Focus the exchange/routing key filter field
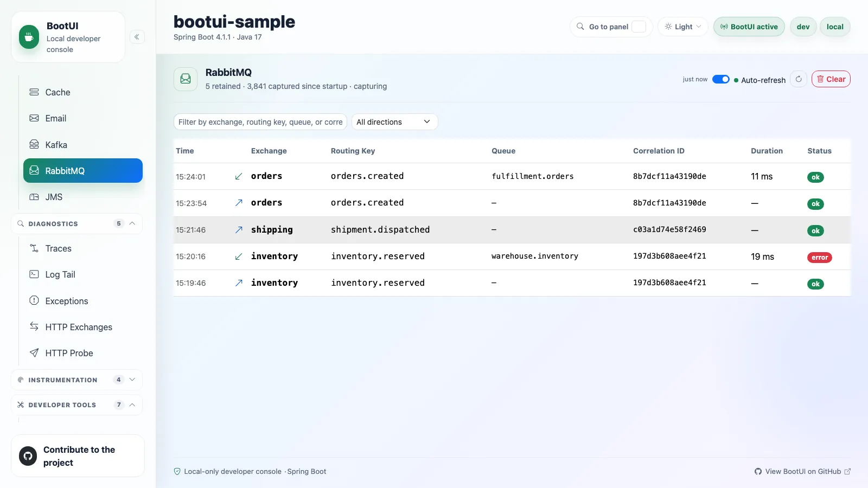 [x=260, y=122]
